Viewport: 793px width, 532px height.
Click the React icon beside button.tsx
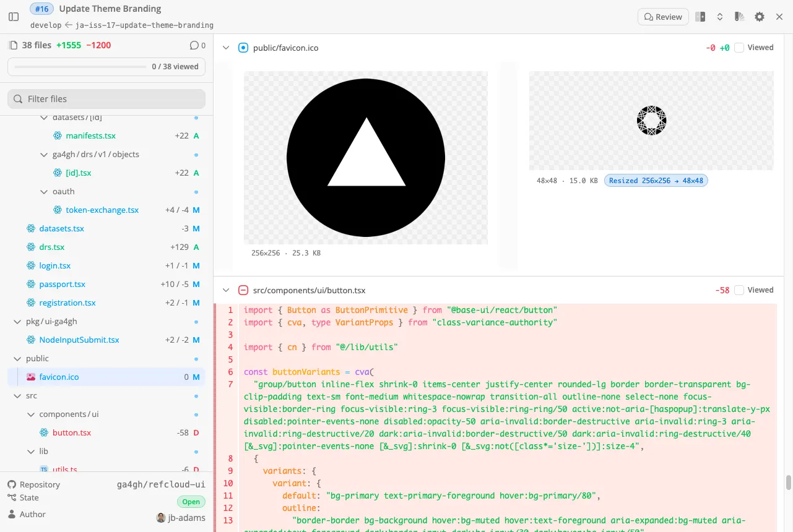44,432
